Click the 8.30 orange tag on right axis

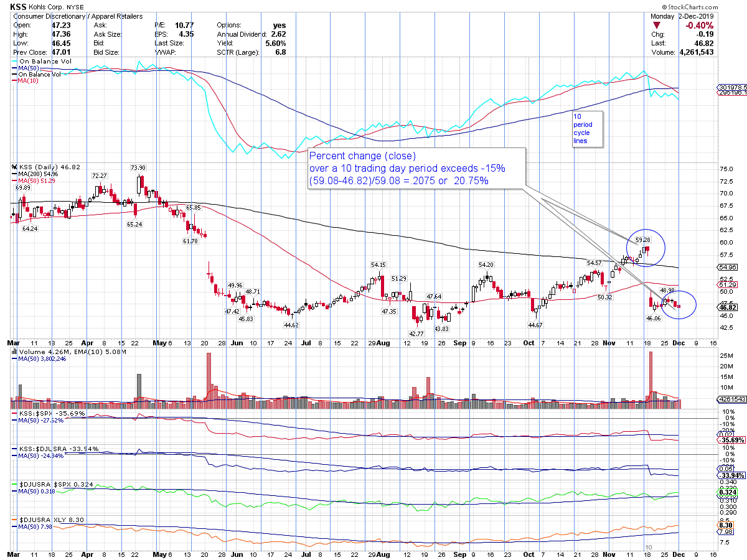pyautogui.click(x=725, y=525)
